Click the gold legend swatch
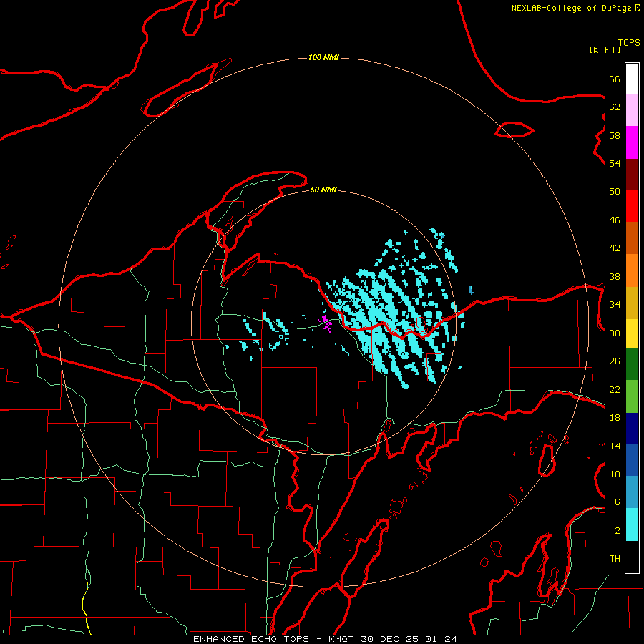The width and height of the screenshot is (644, 644). coord(632,303)
